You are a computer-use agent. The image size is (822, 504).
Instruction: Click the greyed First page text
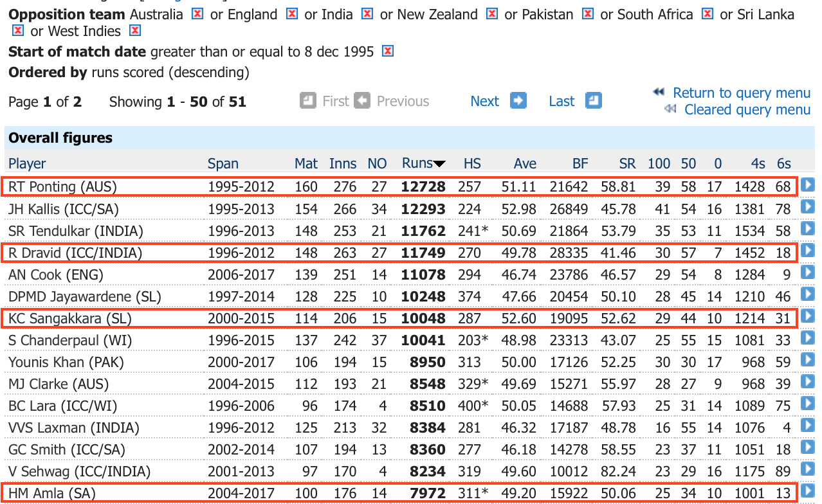[x=336, y=101]
